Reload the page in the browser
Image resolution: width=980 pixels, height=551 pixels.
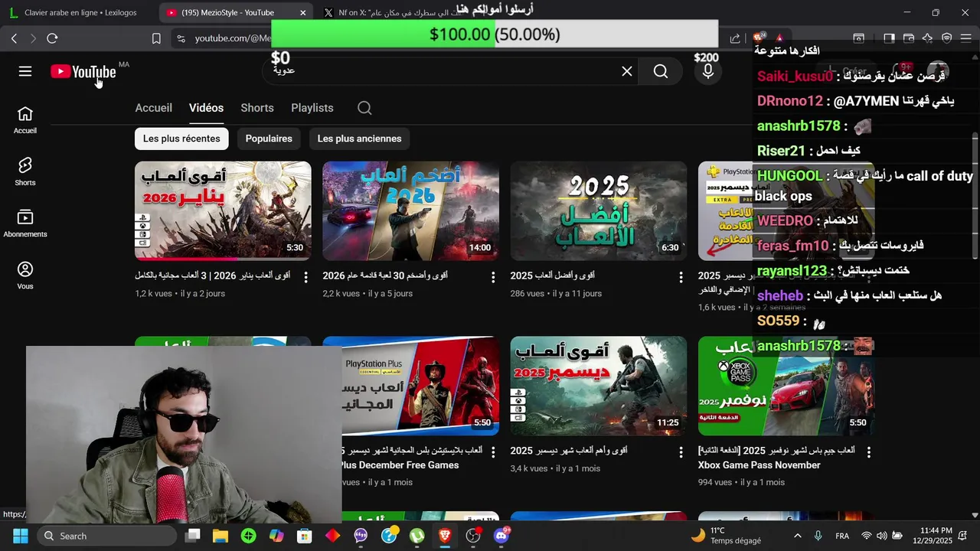click(x=52, y=38)
